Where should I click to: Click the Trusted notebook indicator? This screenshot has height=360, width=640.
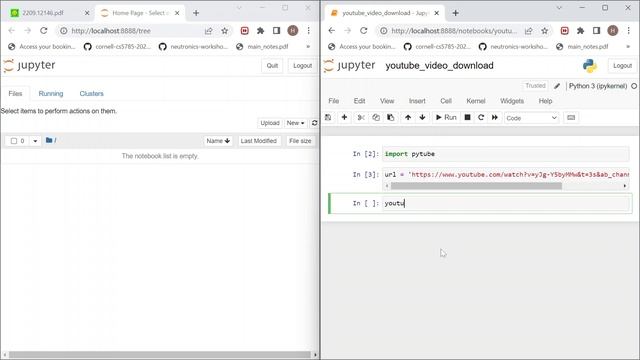(535, 86)
